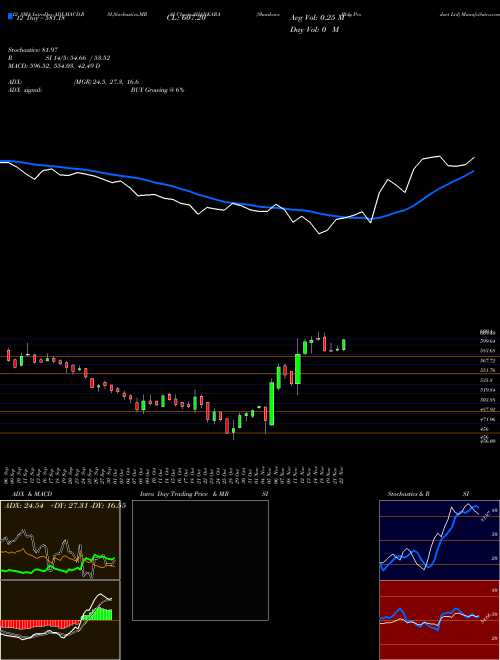Click the 519.84 price axis label
The image size is (500, 660).
488,390
